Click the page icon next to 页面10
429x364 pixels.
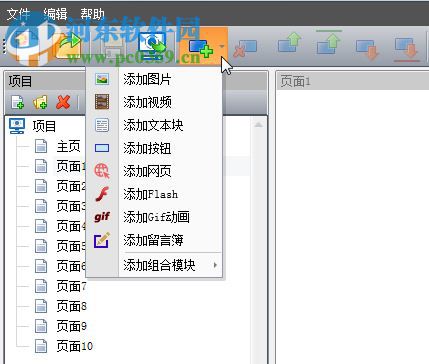[x=41, y=346]
